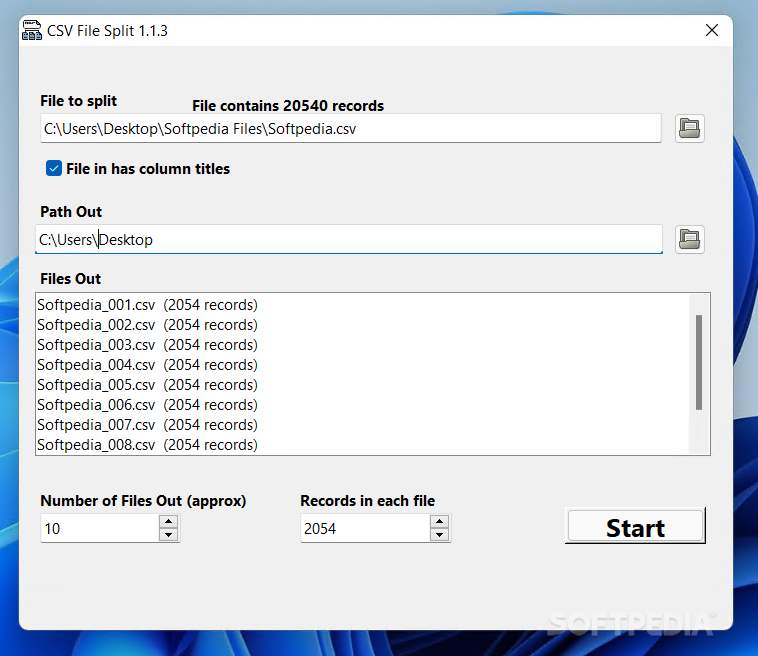The width and height of the screenshot is (758, 656).
Task: Select Softpedia_003.csv in Files Out list
Action: pos(363,345)
